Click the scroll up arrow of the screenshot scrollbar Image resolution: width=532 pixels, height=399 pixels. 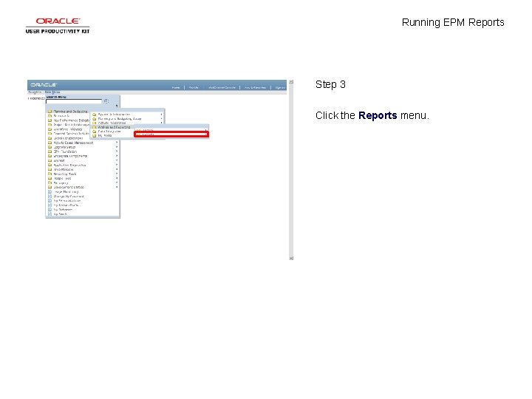(x=291, y=82)
